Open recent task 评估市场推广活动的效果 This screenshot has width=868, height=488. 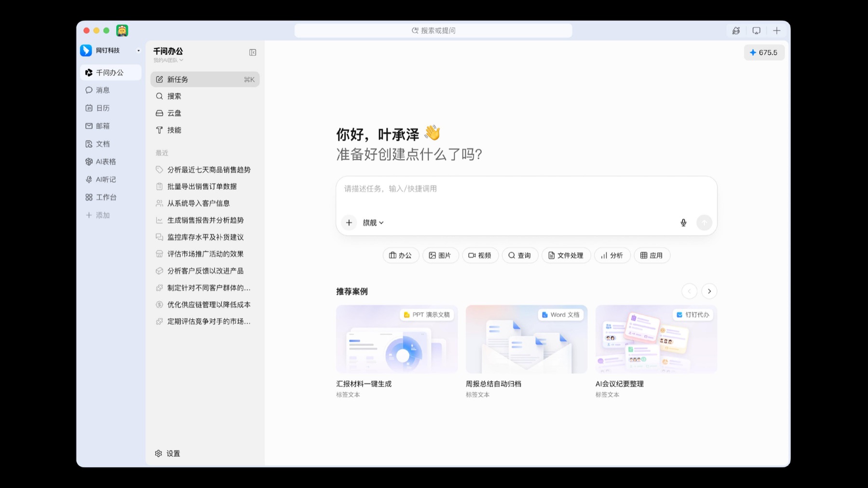point(205,254)
